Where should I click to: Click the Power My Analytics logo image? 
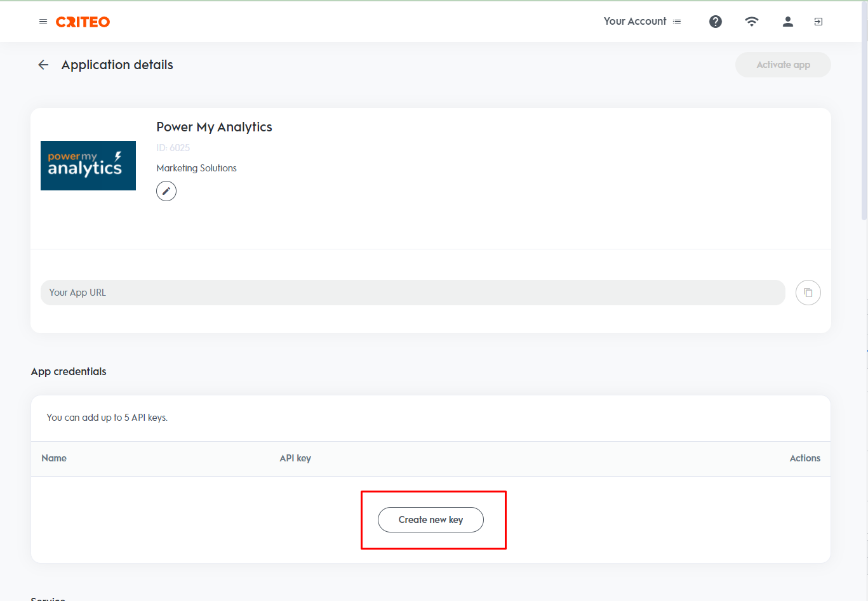(88, 166)
